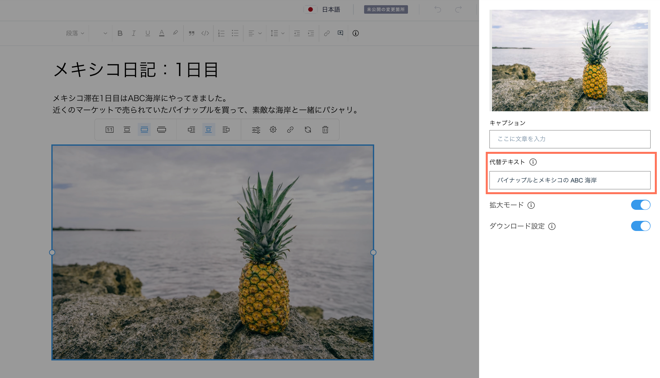Open the image adjustment sliders icon
The image size is (660, 378).
coord(256,130)
